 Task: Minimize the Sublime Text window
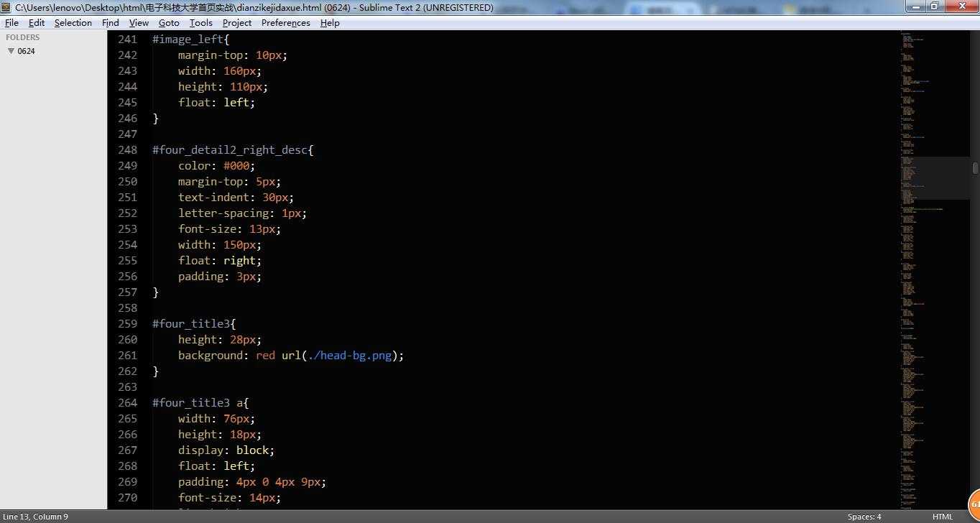(914, 6)
